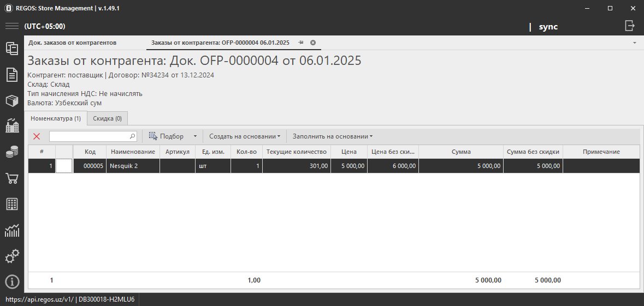Open the settings gears icon in sidebar
644x306 pixels.
coord(12,256)
